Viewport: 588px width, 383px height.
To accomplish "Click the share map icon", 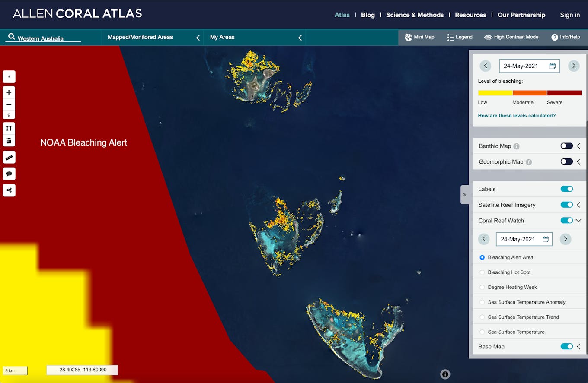I will 9,190.
